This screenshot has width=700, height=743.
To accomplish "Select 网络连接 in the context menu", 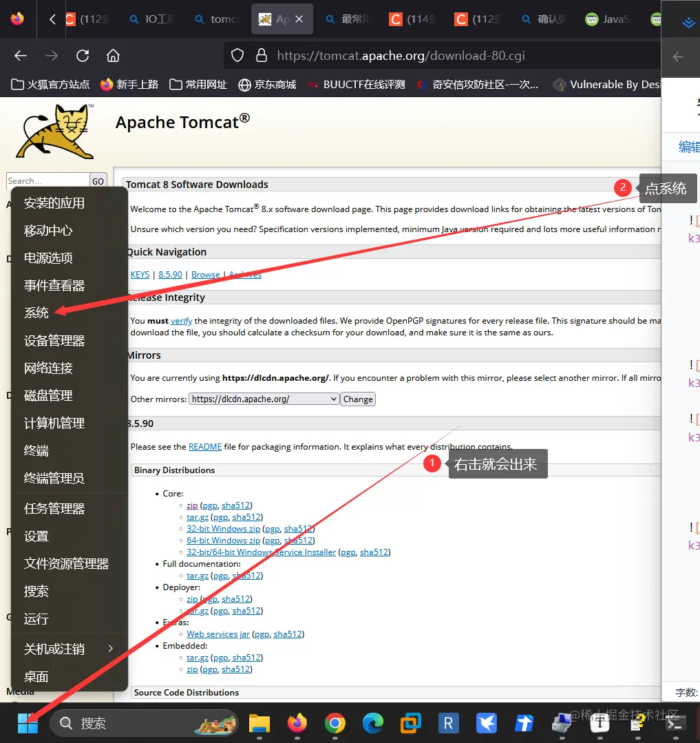I will click(70, 368).
